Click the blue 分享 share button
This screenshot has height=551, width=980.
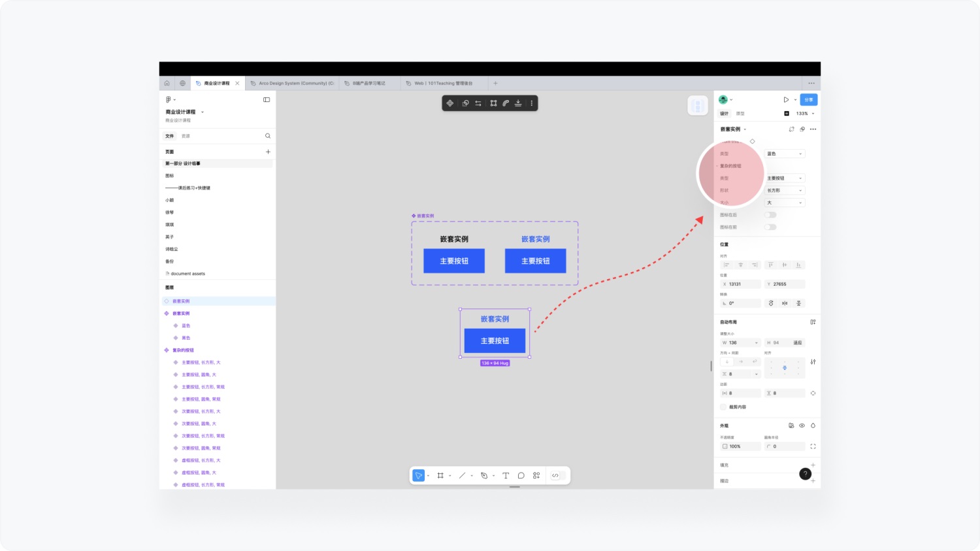[808, 99]
